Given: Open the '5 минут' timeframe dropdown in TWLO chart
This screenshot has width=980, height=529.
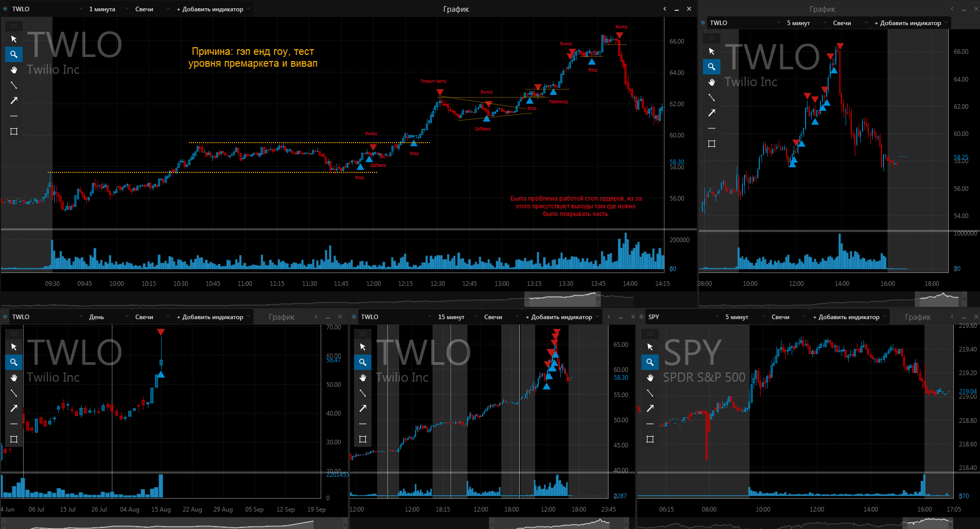Looking at the screenshot, I should tap(806, 23).
